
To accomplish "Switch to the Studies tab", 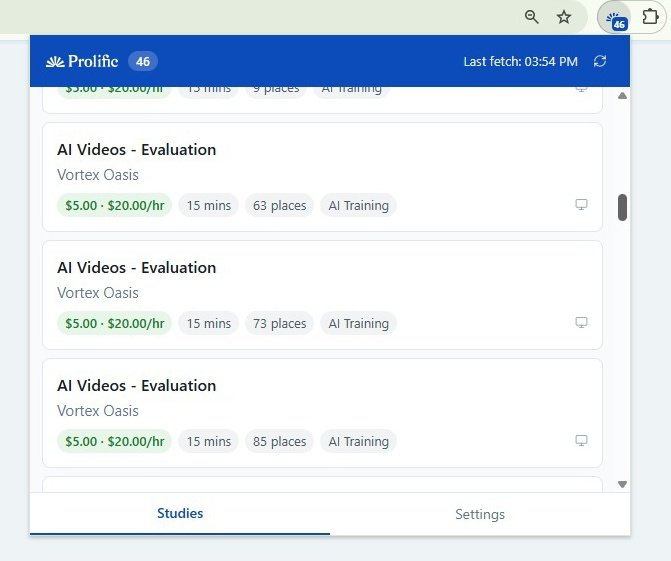I will [180, 514].
